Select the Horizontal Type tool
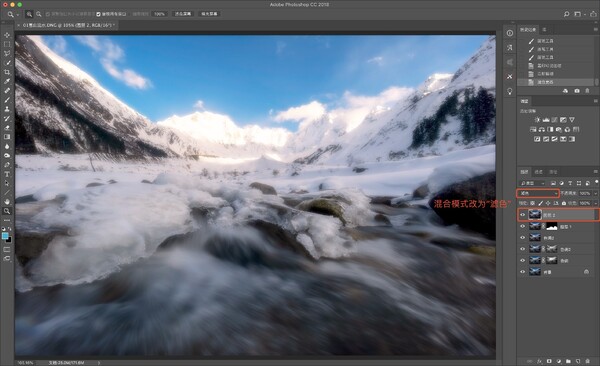 click(x=7, y=174)
